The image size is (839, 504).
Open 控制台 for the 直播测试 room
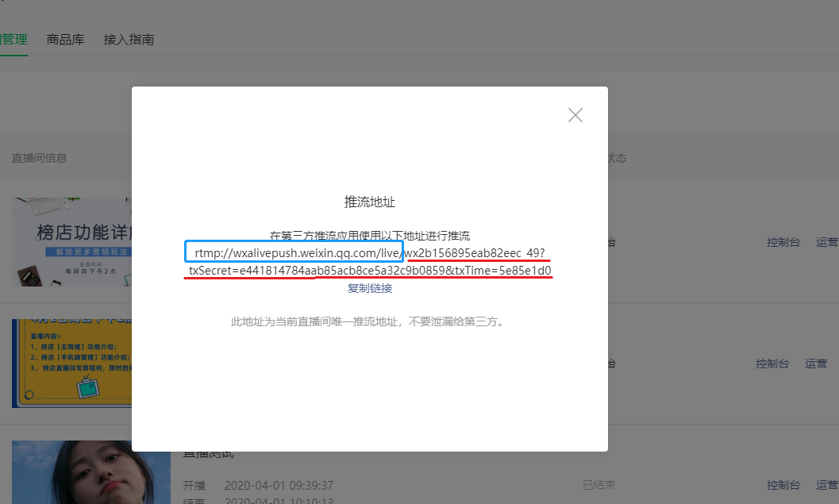783,485
